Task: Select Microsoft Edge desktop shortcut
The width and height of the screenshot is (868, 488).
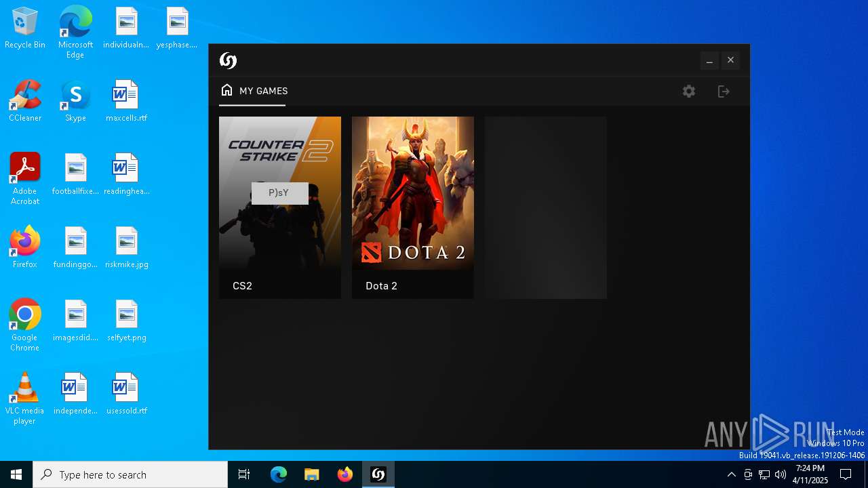Action: click(x=75, y=32)
